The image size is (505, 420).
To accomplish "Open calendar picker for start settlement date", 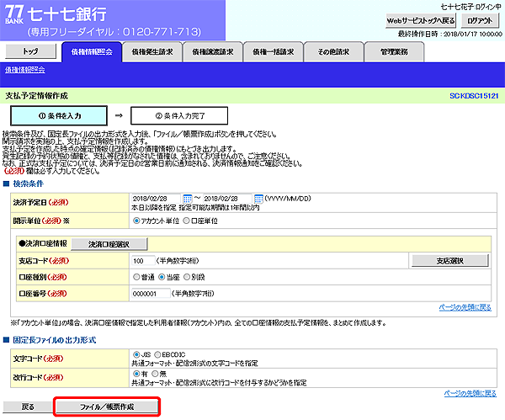I will 187,199.
